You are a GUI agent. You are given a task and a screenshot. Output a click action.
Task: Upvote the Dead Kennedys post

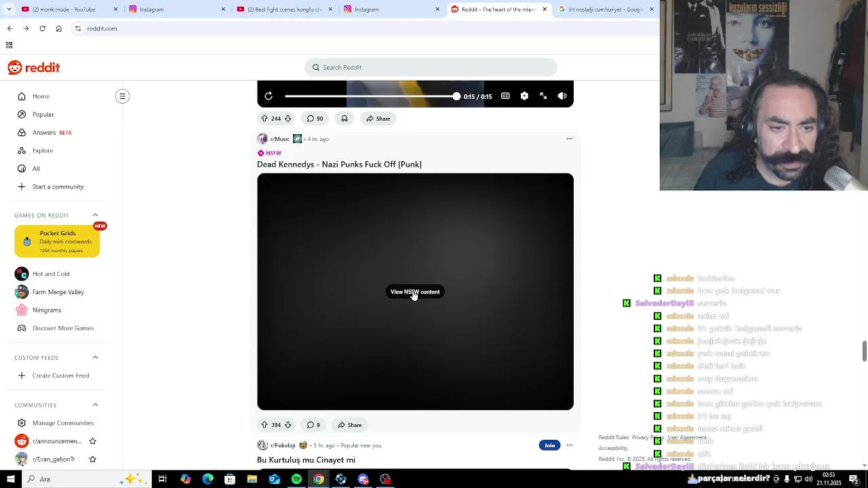264,425
